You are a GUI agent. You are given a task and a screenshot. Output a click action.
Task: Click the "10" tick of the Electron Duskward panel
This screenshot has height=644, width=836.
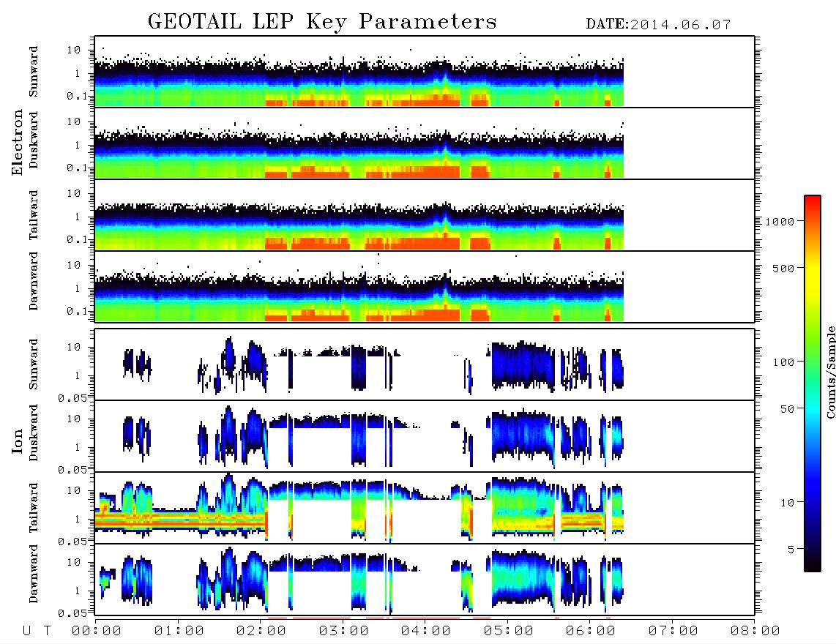pyautogui.click(x=74, y=121)
